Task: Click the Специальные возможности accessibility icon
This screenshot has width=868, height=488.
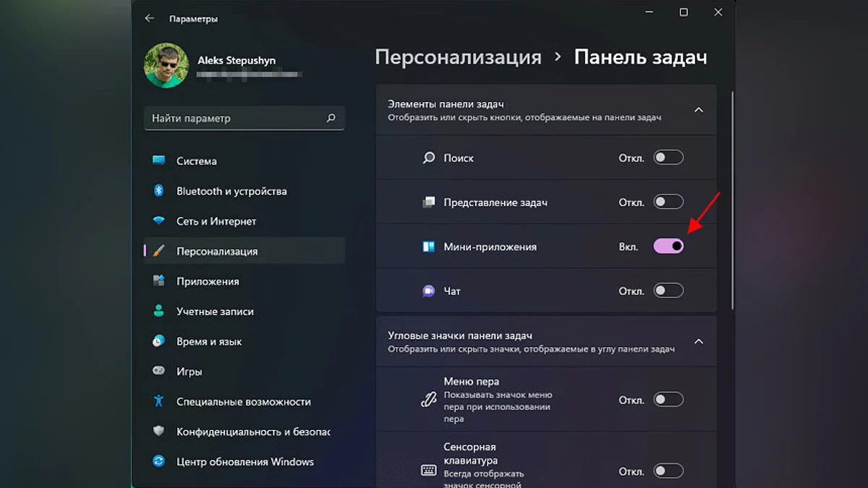Action: [158, 401]
